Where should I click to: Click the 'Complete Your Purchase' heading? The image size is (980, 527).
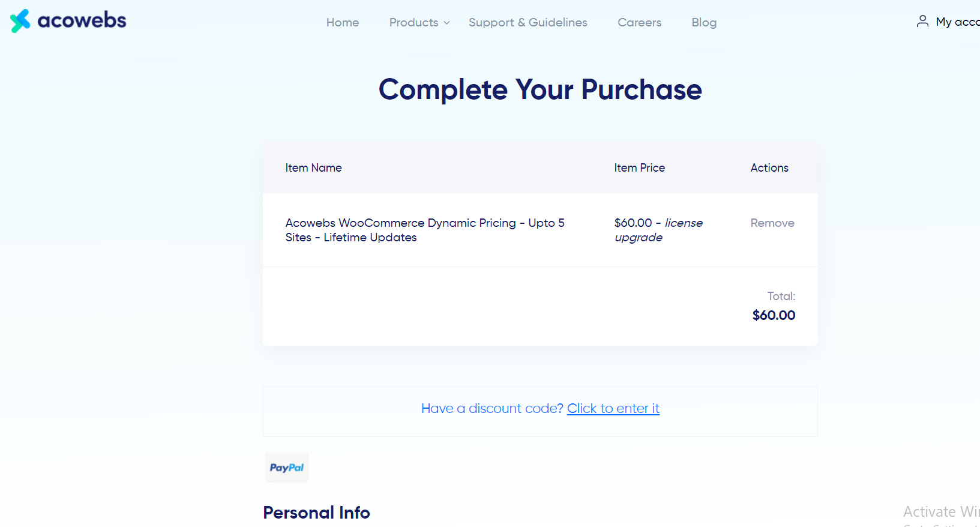point(540,90)
